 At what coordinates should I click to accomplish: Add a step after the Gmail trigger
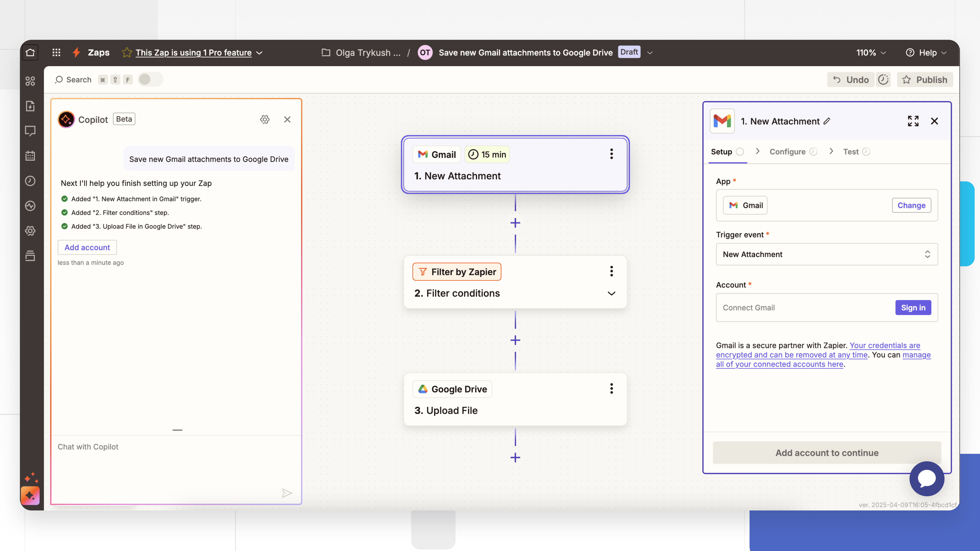pos(515,223)
